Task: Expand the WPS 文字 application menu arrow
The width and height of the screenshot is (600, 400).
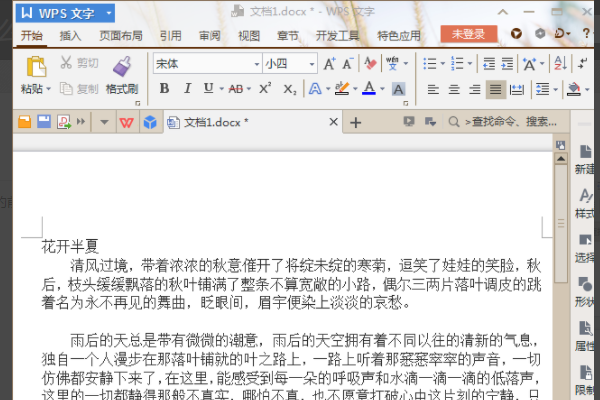Action: 109,13
